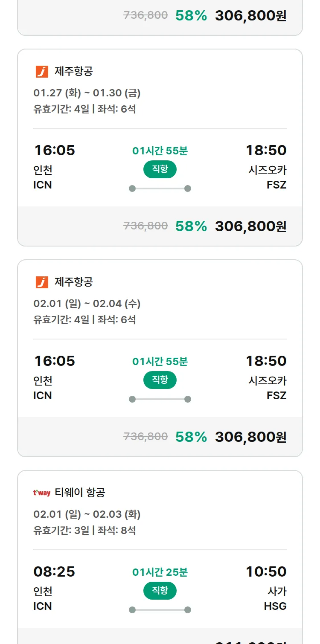Image resolution: width=320 pixels, height=644 pixels.
Task: Click route line on the 01.27 flight
Action: click(160, 189)
